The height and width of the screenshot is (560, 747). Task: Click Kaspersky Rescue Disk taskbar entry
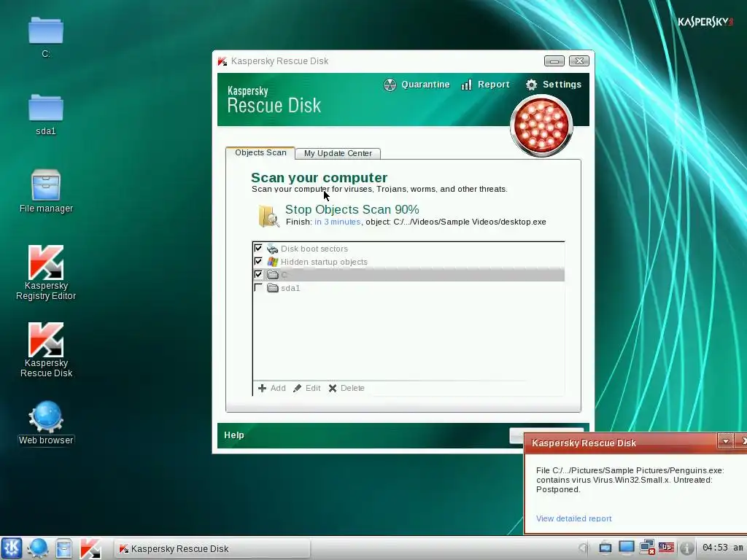point(212,548)
